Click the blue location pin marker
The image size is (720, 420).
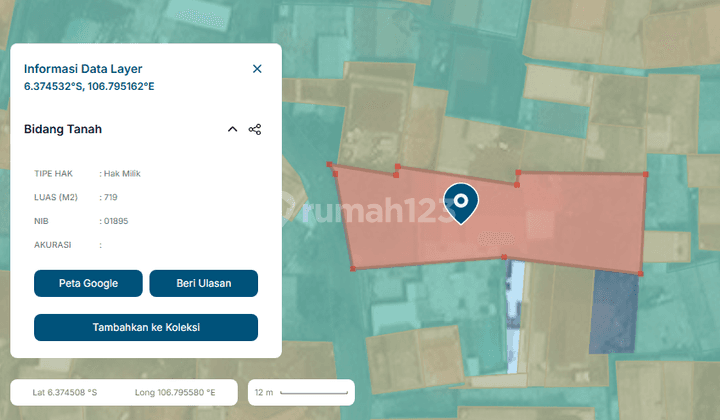click(x=461, y=203)
